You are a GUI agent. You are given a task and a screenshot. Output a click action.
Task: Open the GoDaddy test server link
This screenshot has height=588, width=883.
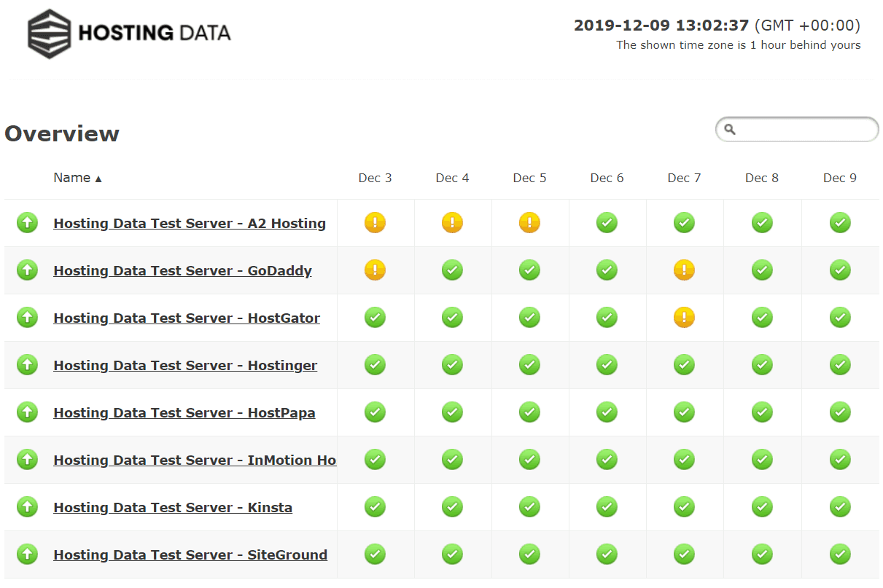(182, 271)
